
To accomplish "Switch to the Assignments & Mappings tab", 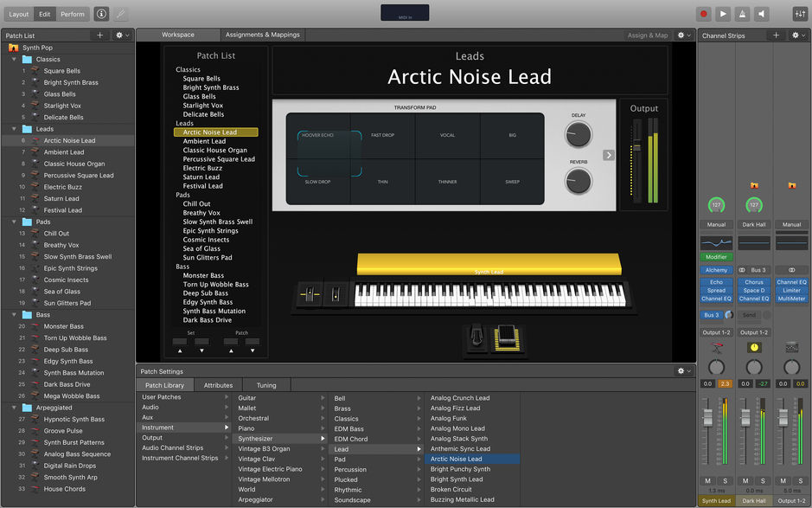I will click(x=262, y=35).
